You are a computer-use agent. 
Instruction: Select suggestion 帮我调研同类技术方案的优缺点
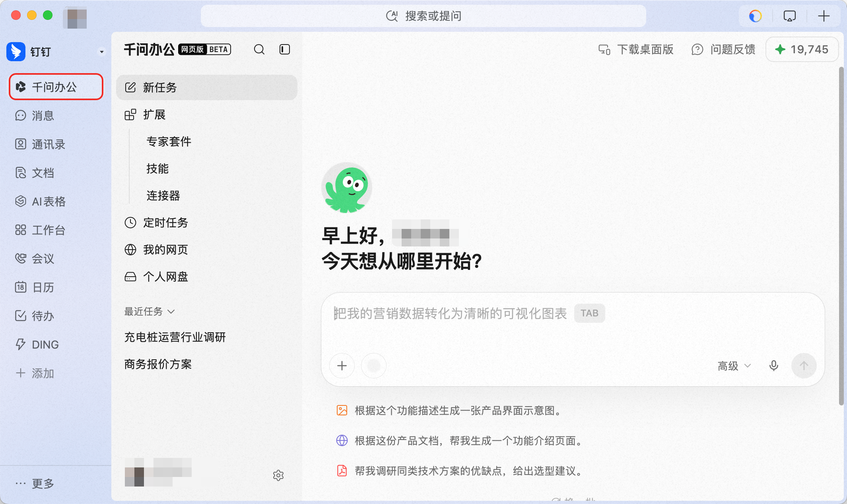click(460, 471)
